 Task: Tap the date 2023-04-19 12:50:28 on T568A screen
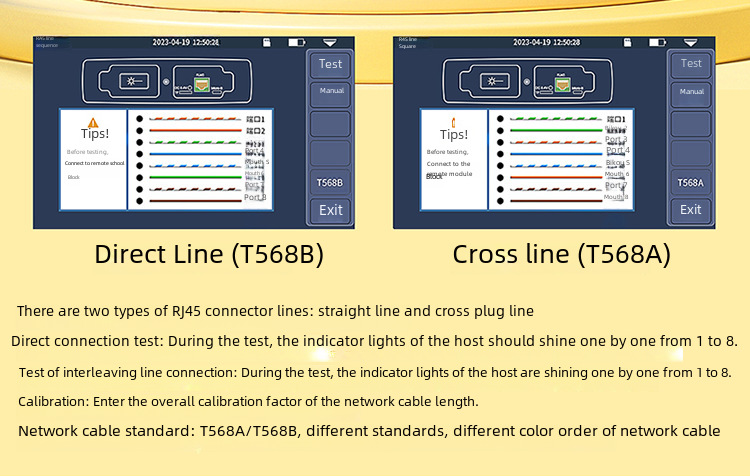[546, 42]
